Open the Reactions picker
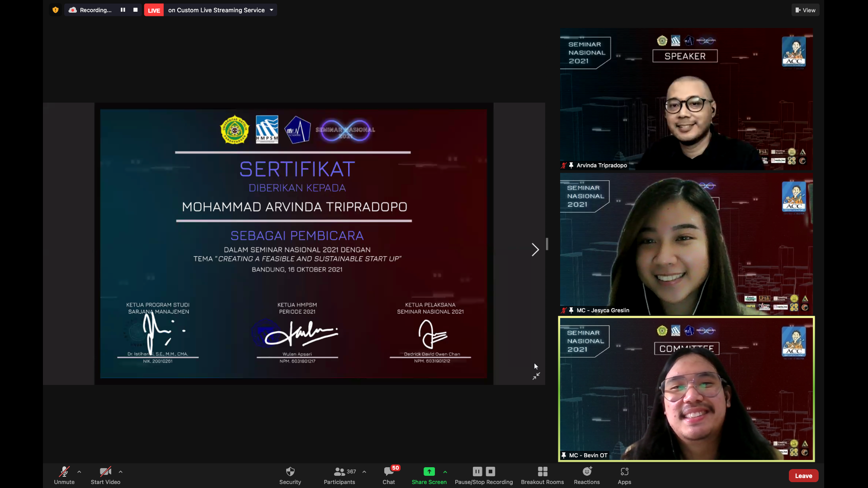This screenshot has width=868, height=488. pyautogui.click(x=587, y=475)
